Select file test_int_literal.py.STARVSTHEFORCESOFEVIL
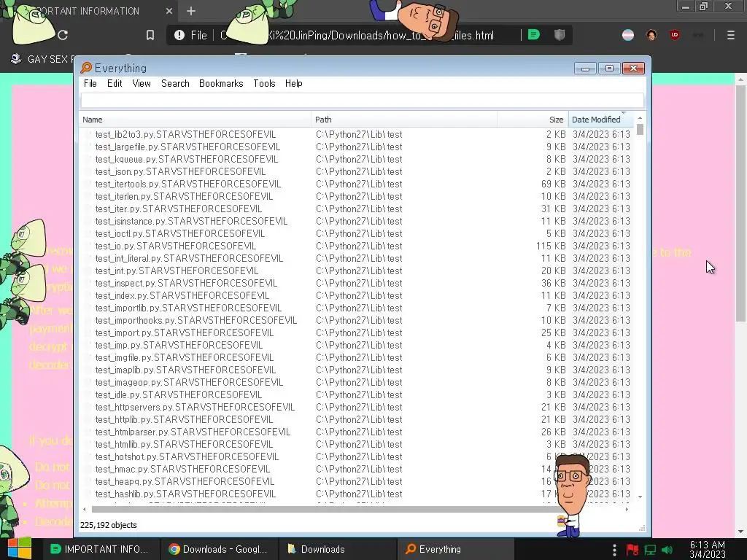Image resolution: width=747 pixels, height=560 pixels. (189, 258)
